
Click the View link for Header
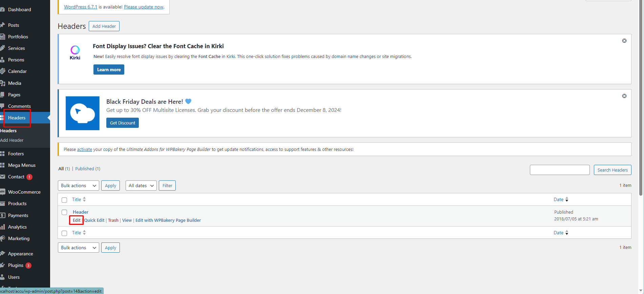(x=127, y=220)
